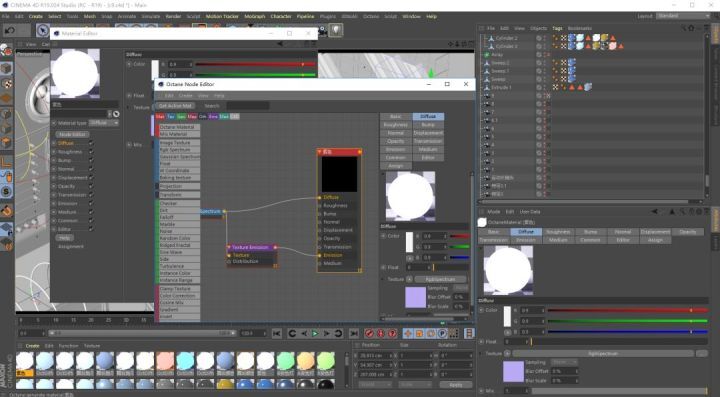The width and height of the screenshot is (720, 397).
Task: Jump to the animation start frame
Action: point(276,334)
